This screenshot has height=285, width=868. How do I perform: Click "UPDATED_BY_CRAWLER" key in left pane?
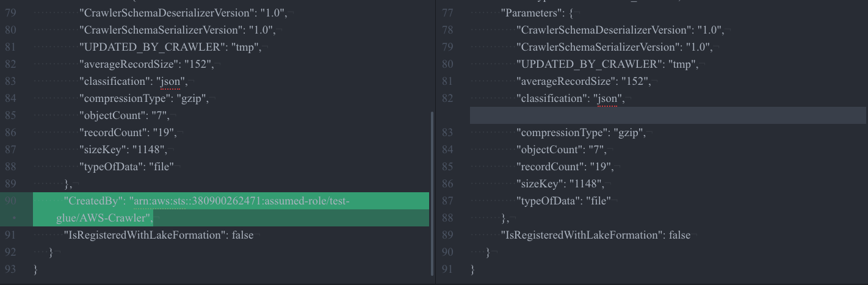(151, 47)
